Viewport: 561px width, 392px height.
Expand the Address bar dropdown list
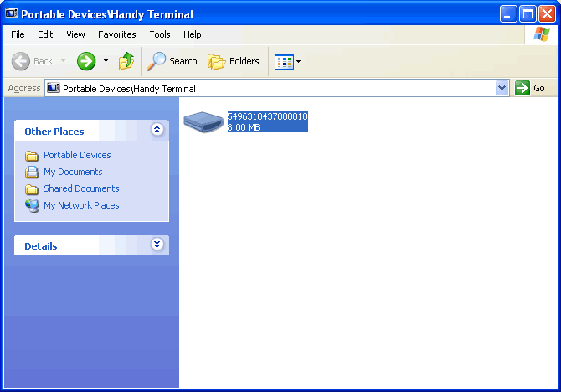coord(502,88)
